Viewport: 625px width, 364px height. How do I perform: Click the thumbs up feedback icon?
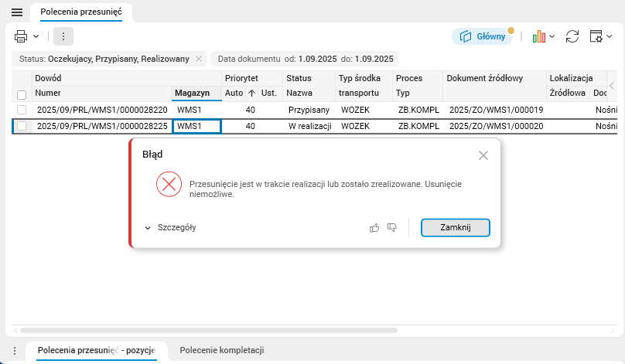coord(374,227)
